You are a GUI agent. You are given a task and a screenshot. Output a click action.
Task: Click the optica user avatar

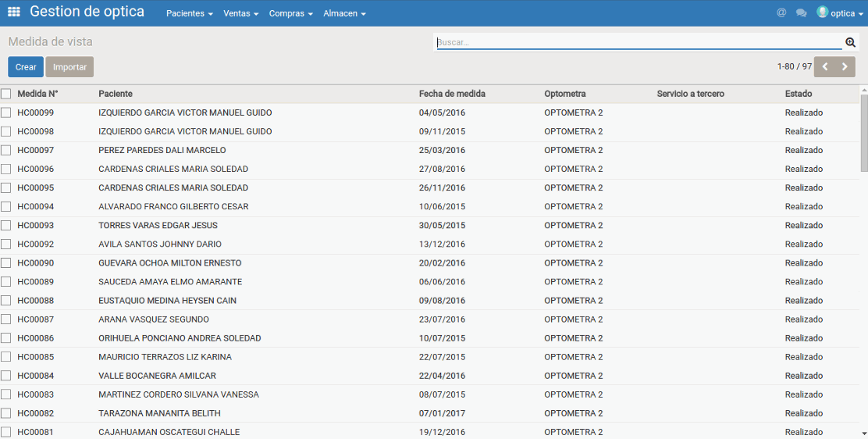pyautogui.click(x=822, y=12)
